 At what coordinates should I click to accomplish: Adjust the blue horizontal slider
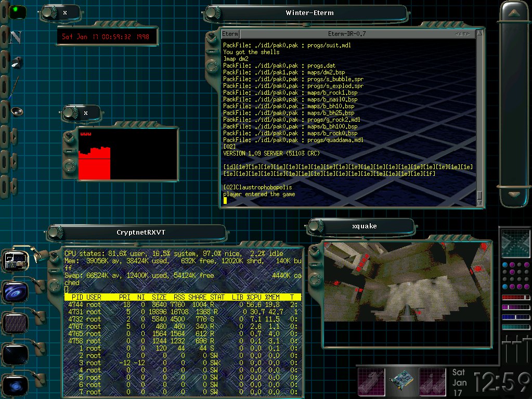(x=515, y=317)
